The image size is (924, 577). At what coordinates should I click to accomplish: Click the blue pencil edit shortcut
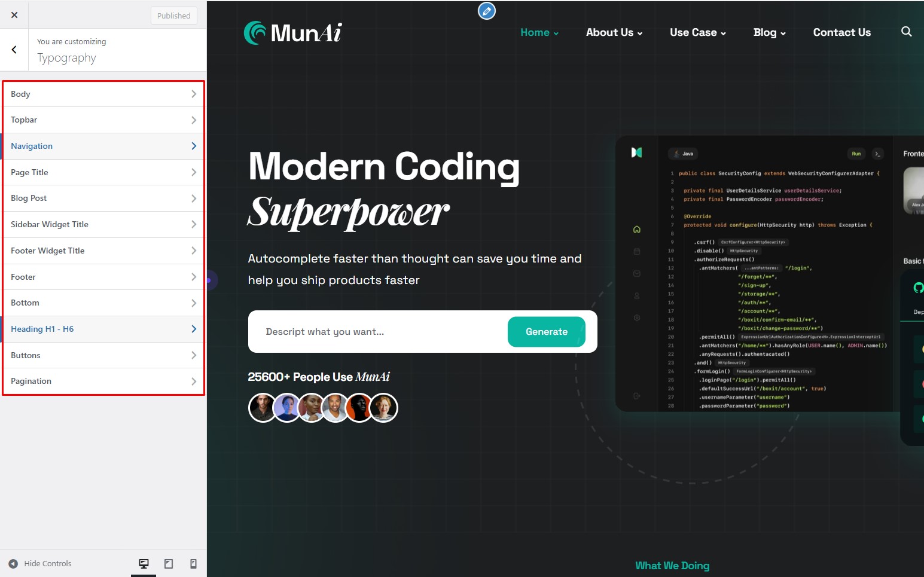487,11
